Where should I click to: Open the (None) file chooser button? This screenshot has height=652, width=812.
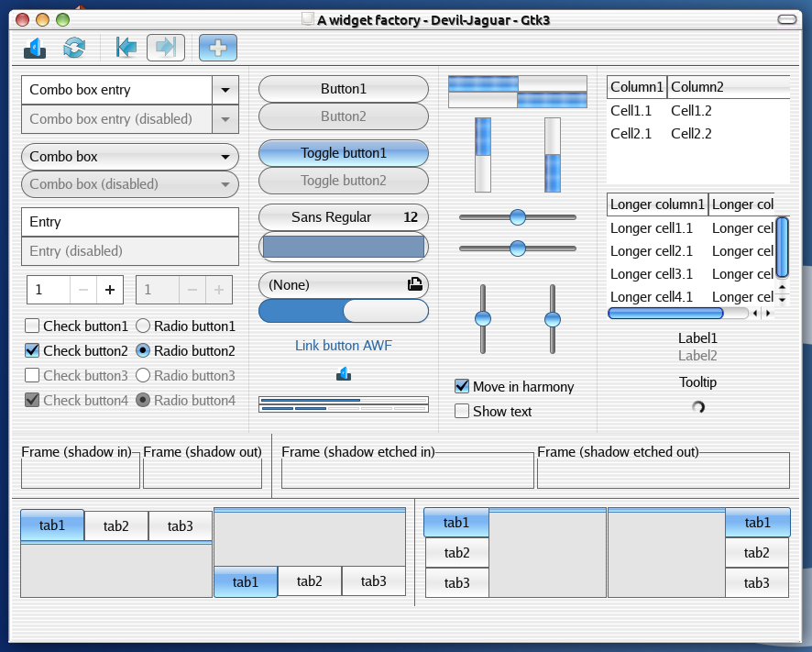344,285
